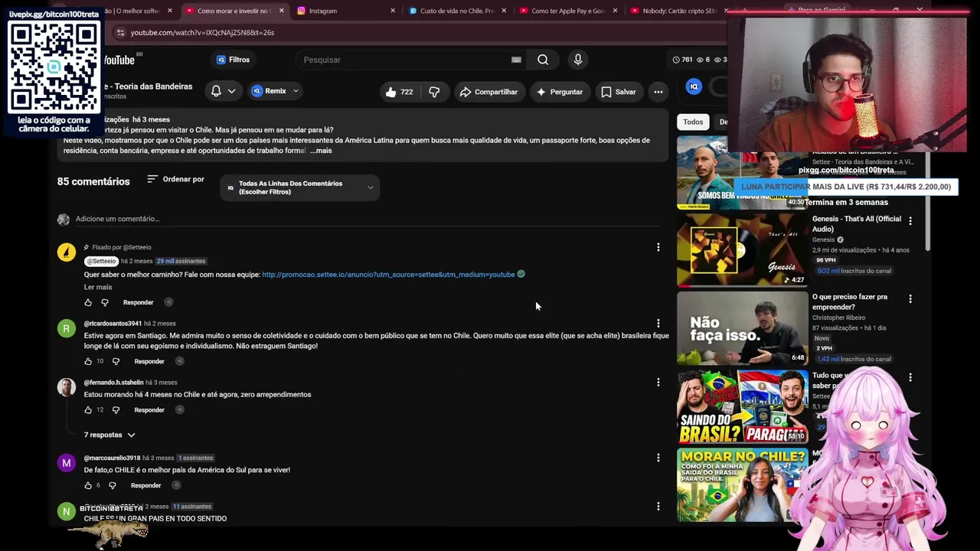Open the 'Não faça isso' video thumbnail
The width and height of the screenshot is (980, 551).
[x=742, y=328]
